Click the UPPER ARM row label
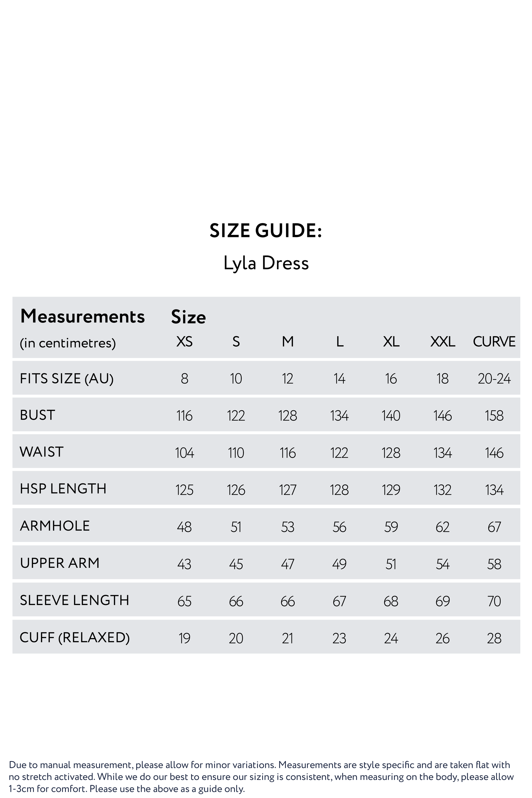This screenshot has height=798, width=532. click(60, 563)
